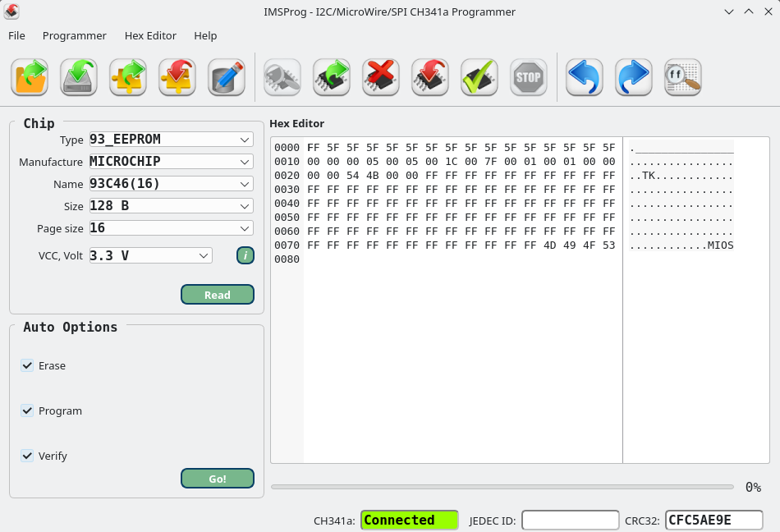Click the address label 0050
Viewport: 780px width, 532px height.
[x=287, y=218]
